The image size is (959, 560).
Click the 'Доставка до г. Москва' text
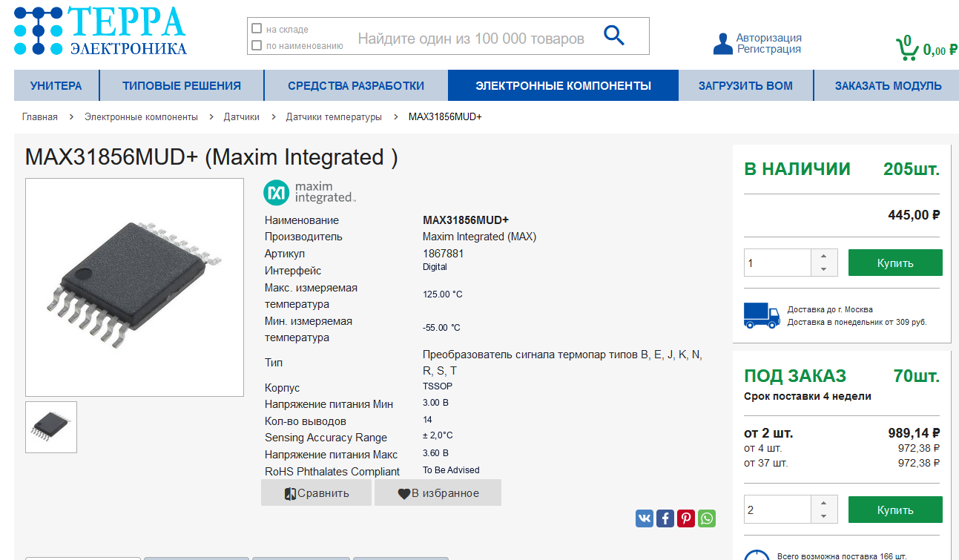(830, 309)
